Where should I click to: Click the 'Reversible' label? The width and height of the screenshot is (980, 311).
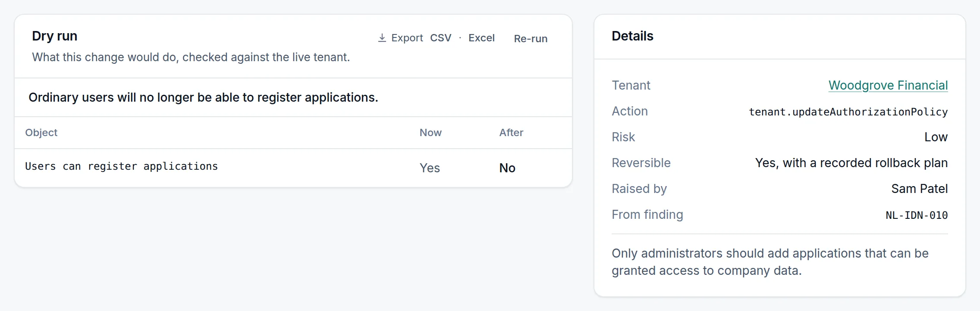pos(641,163)
